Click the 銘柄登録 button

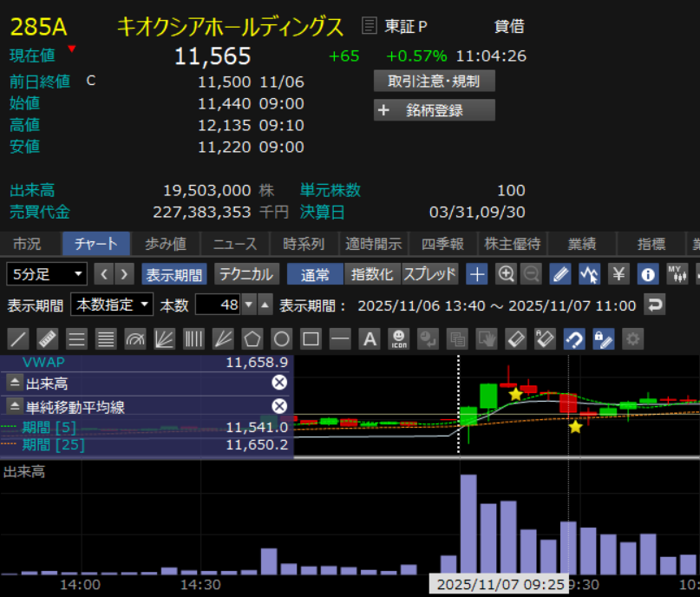tap(435, 110)
